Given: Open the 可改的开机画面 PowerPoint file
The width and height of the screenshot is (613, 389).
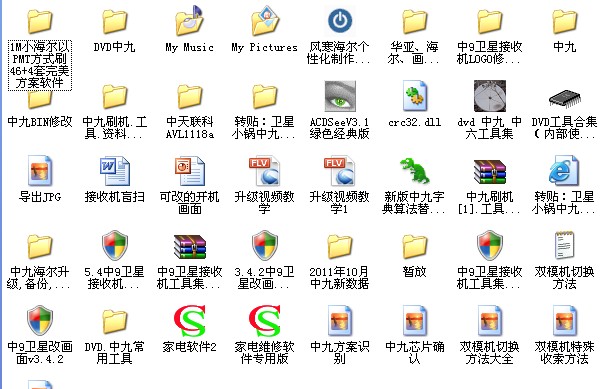Looking at the screenshot, I should 190,171.
